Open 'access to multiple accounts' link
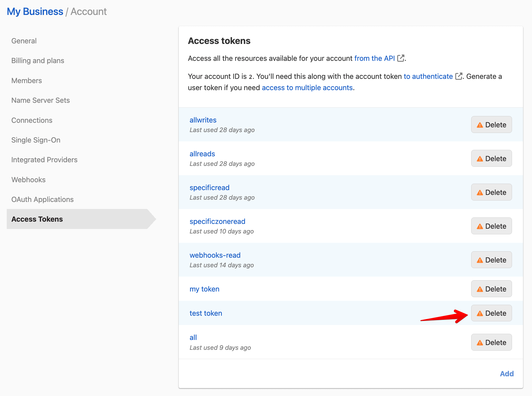532x396 pixels. coord(307,88)
